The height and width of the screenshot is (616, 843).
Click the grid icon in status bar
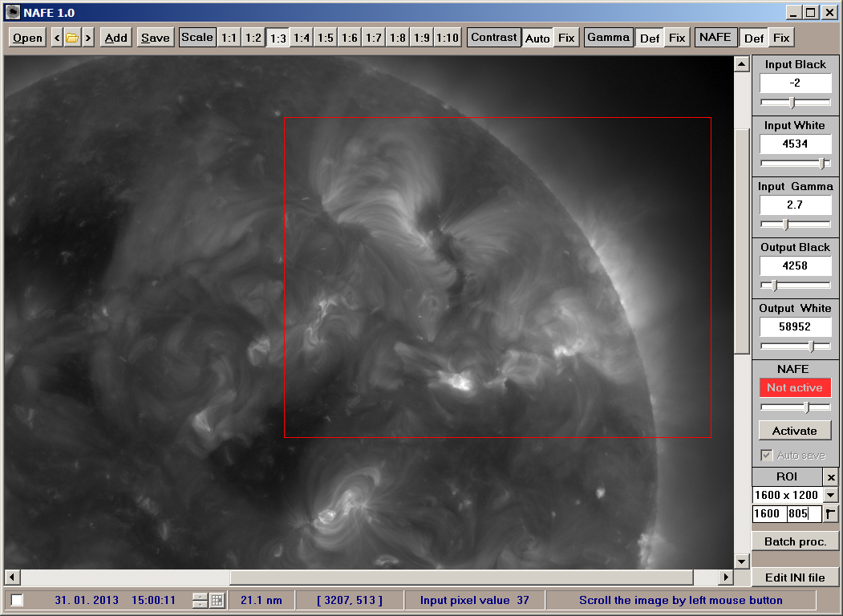(x=217, y=600)
